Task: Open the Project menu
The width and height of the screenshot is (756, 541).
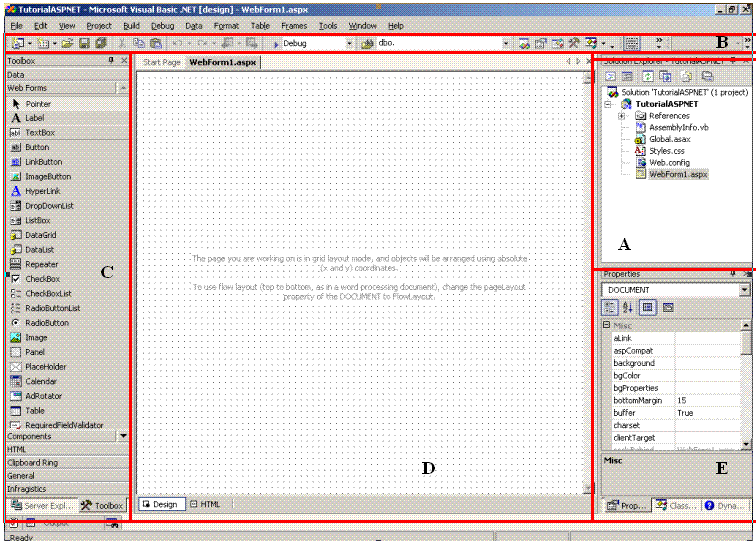Action: (99, 26)
